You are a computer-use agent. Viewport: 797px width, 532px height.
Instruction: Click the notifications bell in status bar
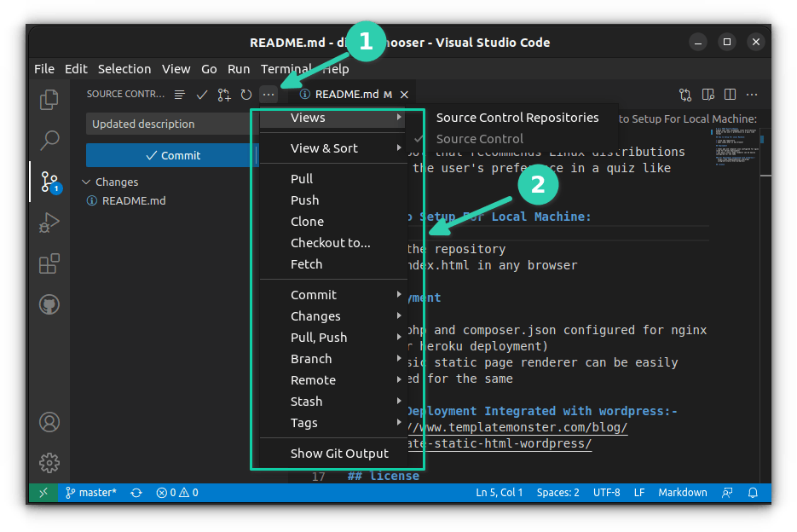point(753,493)
